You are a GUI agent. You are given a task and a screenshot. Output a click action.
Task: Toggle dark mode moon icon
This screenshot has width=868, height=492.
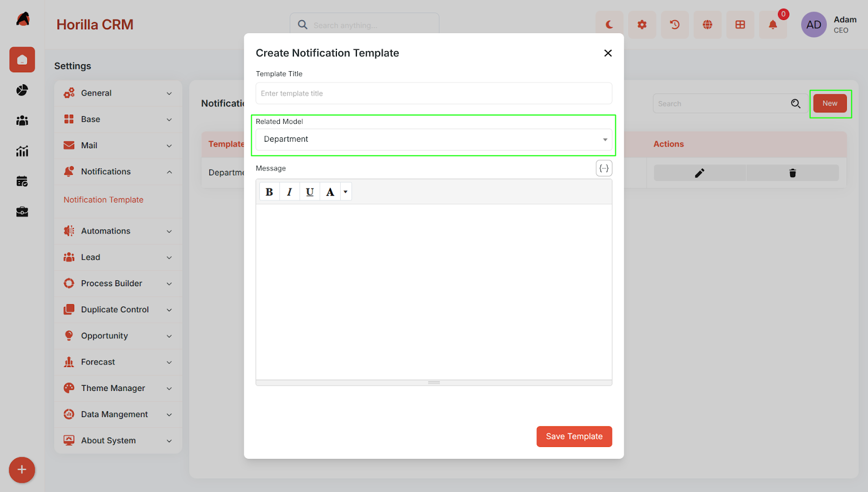pyautogui.click(x=609, y=24)
